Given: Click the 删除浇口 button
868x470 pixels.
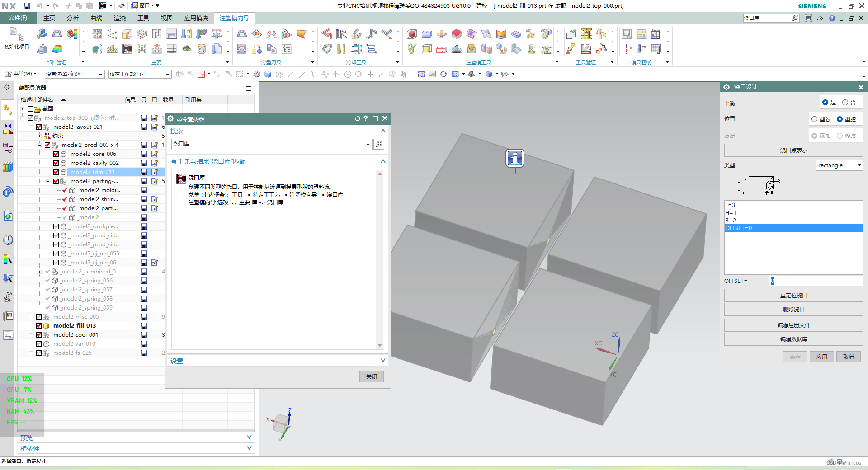Looking at the screenshot, I should pyautogui.click(x=793, y=309).
